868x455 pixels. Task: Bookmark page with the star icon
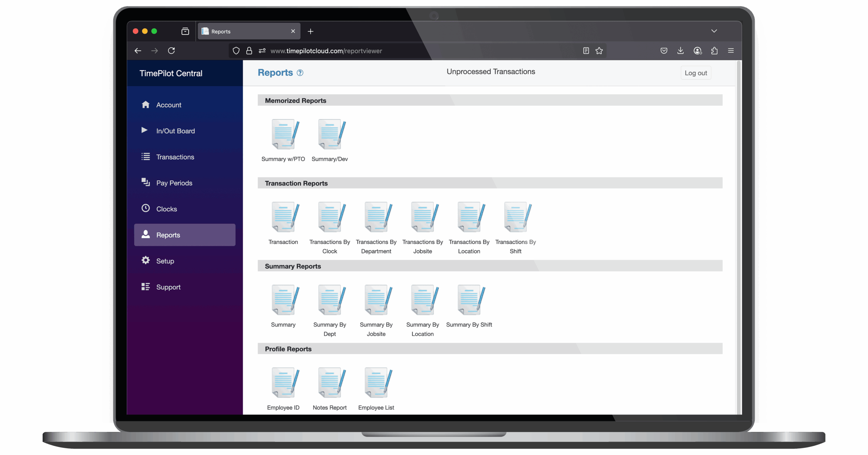[x=599, y=51]
